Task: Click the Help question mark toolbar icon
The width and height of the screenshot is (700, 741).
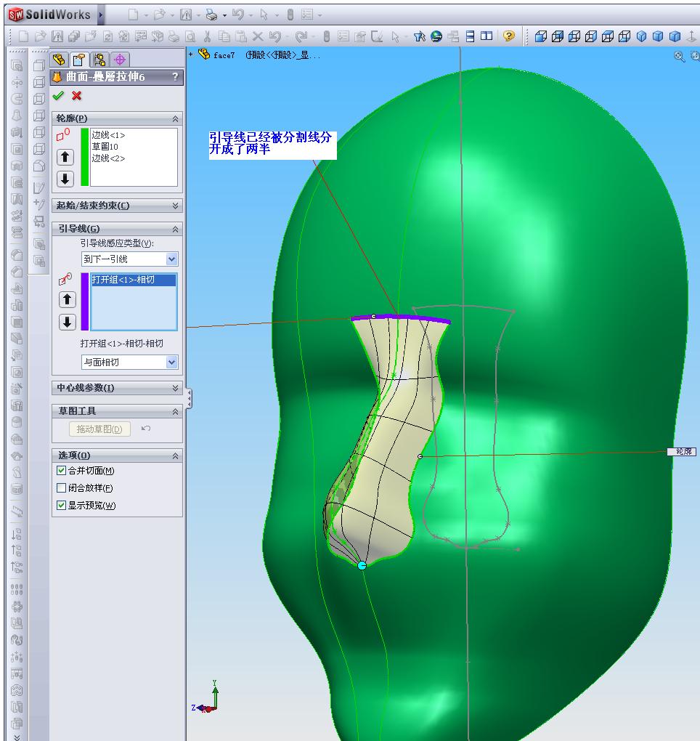Action: (509, 36)
